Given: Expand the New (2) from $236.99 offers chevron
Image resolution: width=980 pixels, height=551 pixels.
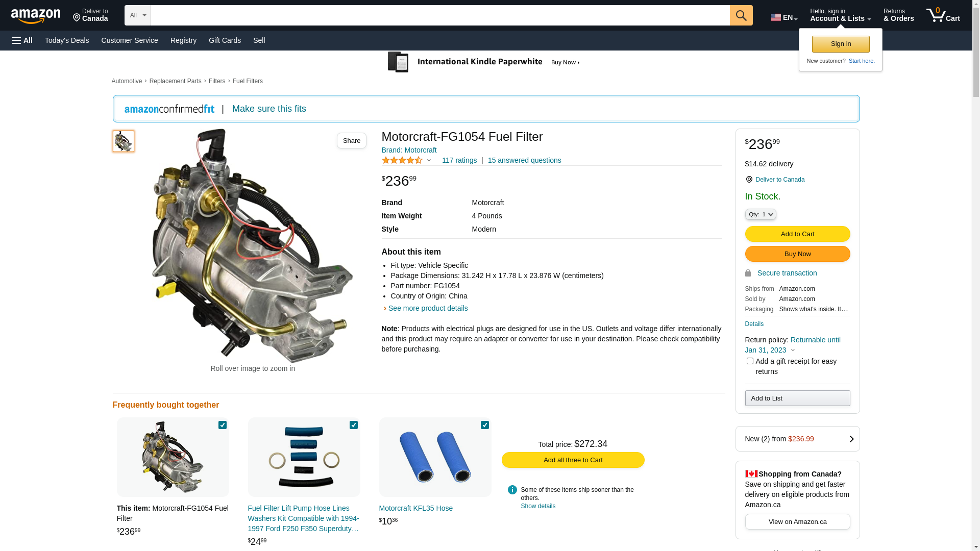Looking at the screenshot, I should tap(851, 439).
